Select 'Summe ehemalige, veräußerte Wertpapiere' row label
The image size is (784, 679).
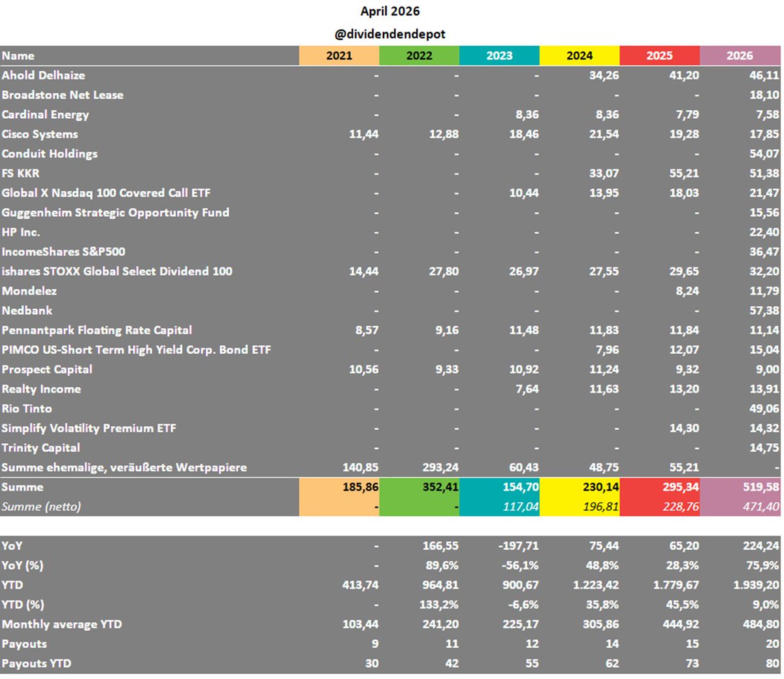(x=124, y=467)
